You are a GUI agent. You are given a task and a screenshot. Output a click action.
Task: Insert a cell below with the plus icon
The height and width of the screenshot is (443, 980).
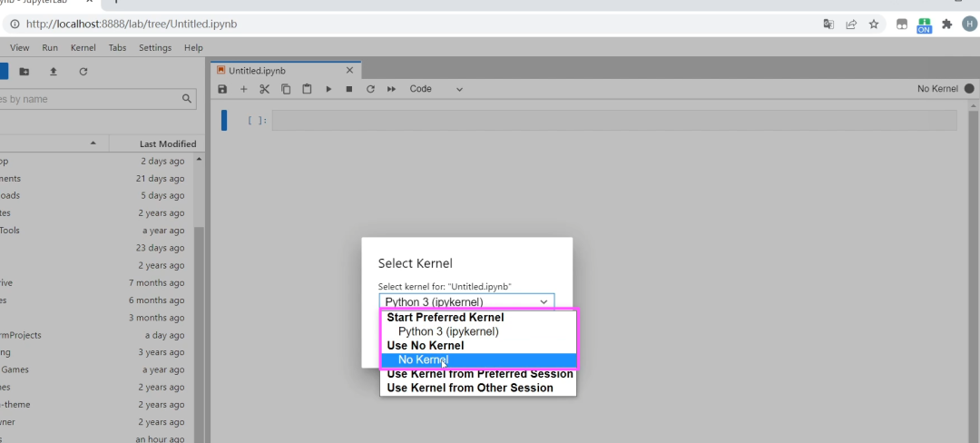coord(244,89)
